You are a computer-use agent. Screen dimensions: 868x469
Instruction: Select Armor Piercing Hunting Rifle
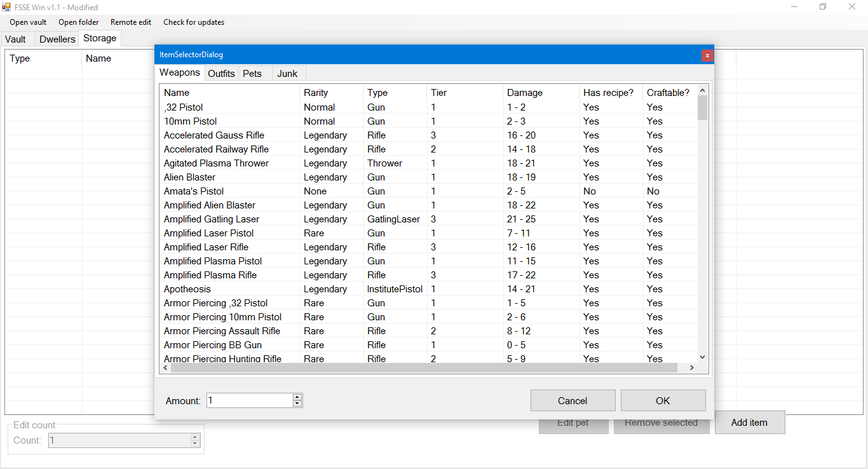(428, 358)
